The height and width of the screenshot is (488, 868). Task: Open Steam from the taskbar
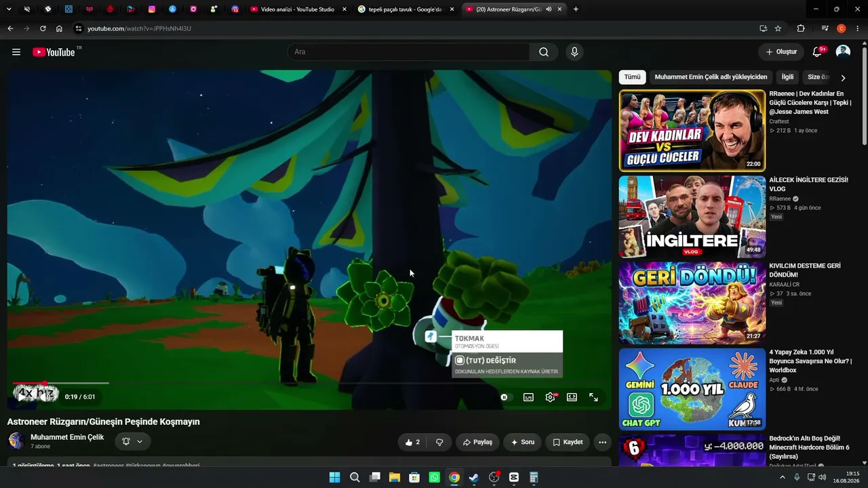point(474,477)
